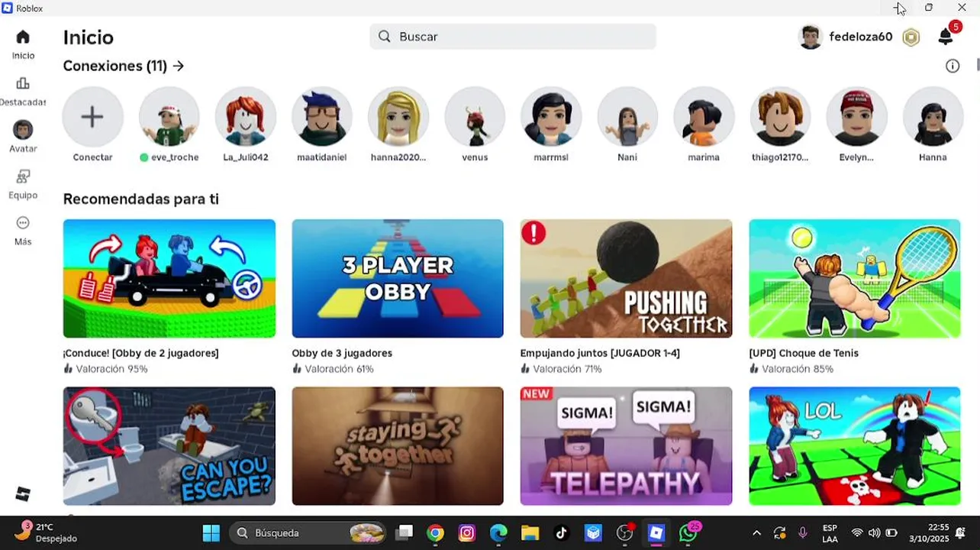Click the fedeloza60 username link
Viewport: 980px width, 550px height.
(x=861, y=37)
